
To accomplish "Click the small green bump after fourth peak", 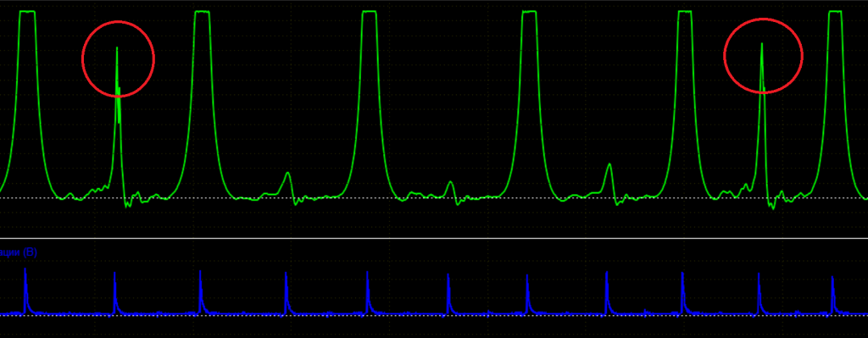I will (609, 178).
